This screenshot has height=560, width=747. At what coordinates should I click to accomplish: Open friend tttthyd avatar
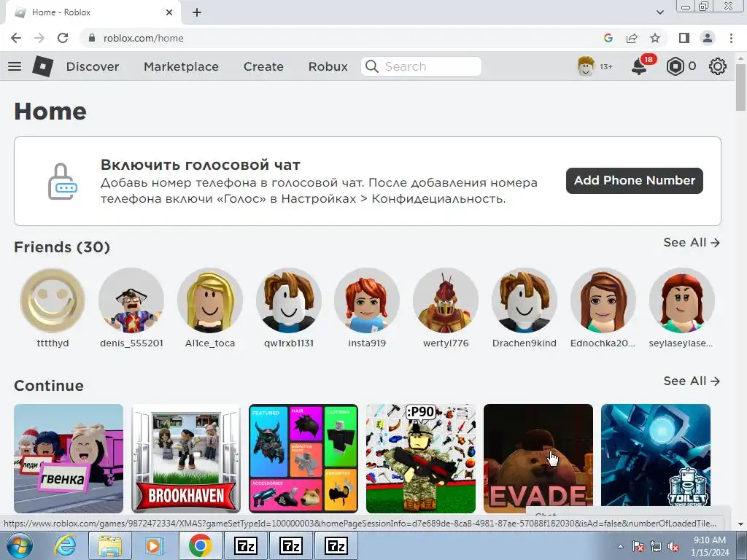tap(53, 300)
